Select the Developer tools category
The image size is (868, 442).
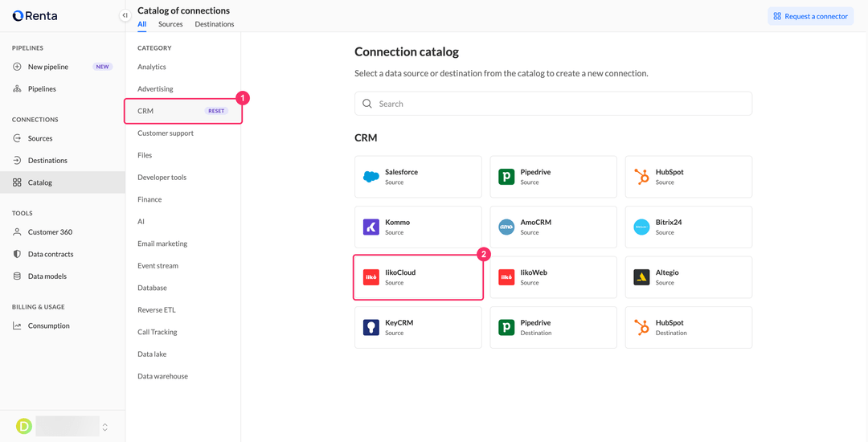tap(162, 177)
